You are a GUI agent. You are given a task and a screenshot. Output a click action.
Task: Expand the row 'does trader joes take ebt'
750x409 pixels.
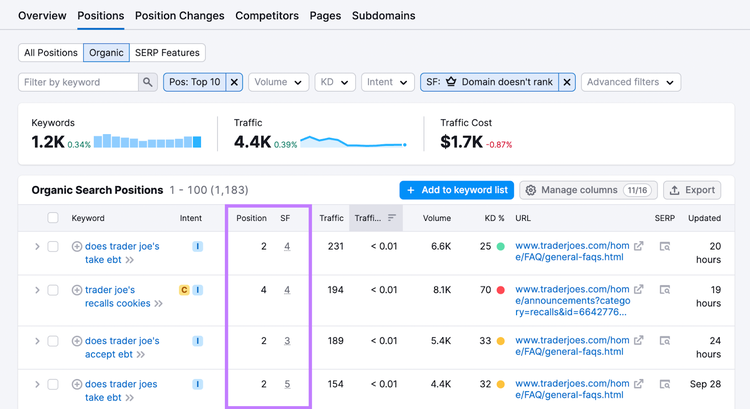pos(37,384)
